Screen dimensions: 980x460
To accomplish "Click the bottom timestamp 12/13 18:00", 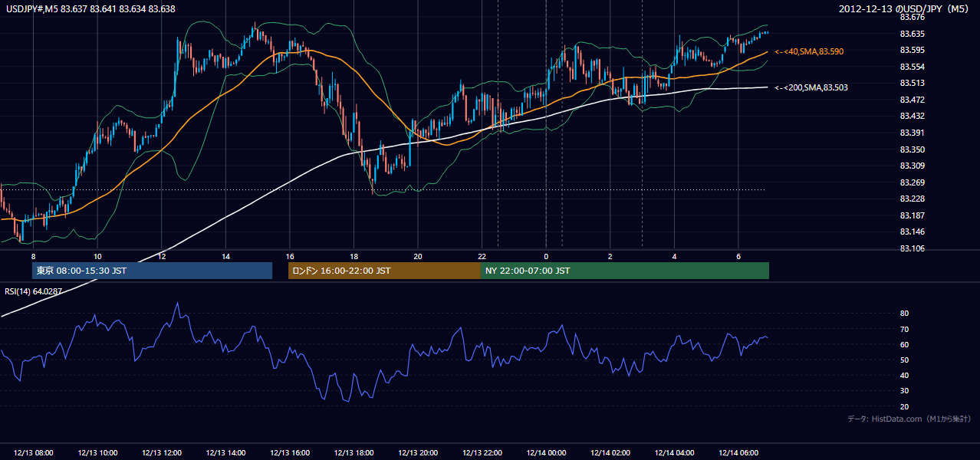I will (354, 453).
